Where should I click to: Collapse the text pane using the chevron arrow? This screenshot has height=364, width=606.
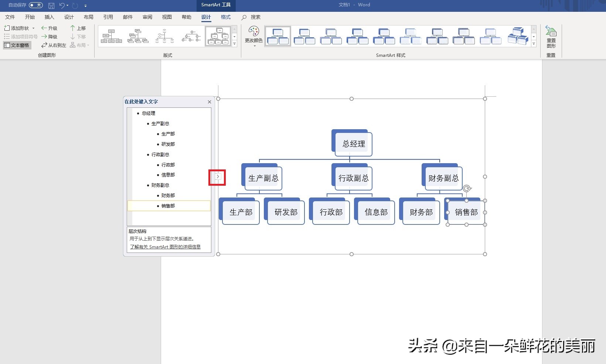218,177
